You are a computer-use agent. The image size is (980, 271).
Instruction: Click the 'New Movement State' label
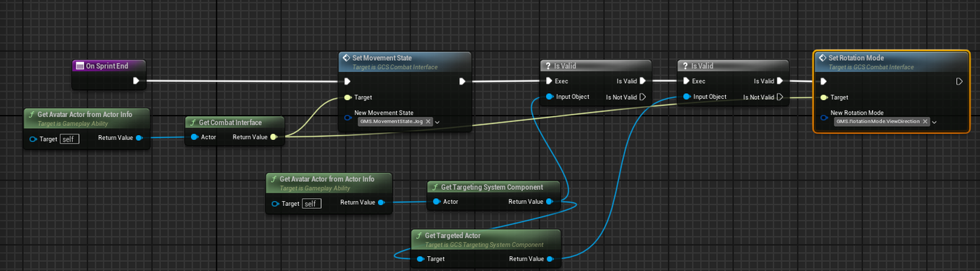[x=384, y=113]
